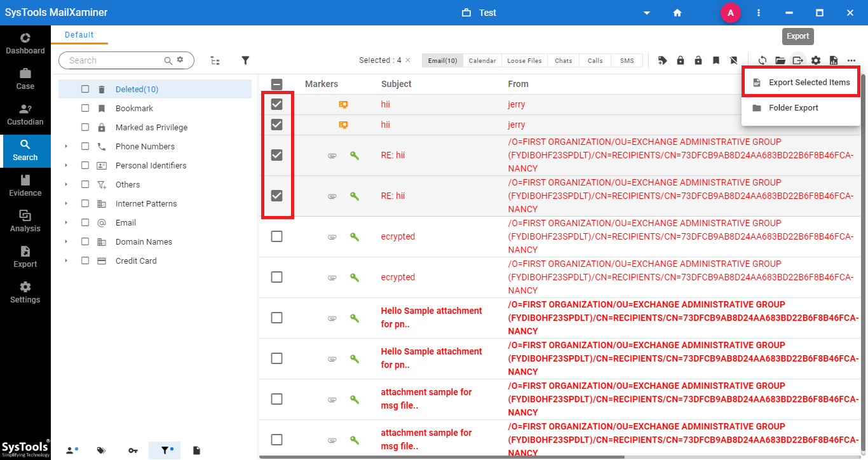The image size is (868, 460).
Task: Switch to the Loose Files tab
Action: (x=525, y=60)
